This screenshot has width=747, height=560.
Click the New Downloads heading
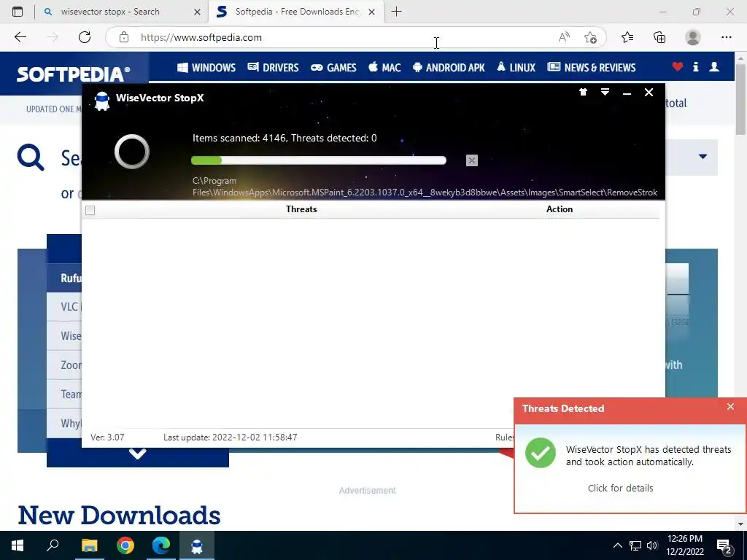coord(119,516)
